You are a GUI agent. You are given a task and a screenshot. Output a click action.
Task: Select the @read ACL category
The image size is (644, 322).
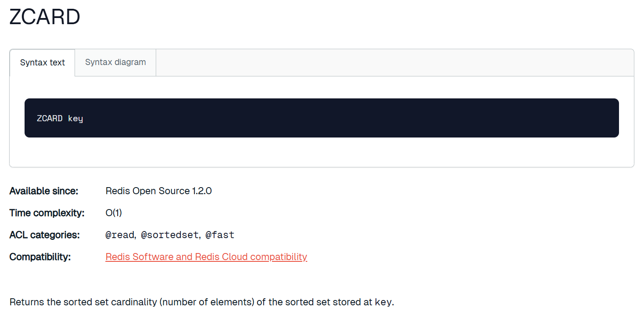click(119, 235)
